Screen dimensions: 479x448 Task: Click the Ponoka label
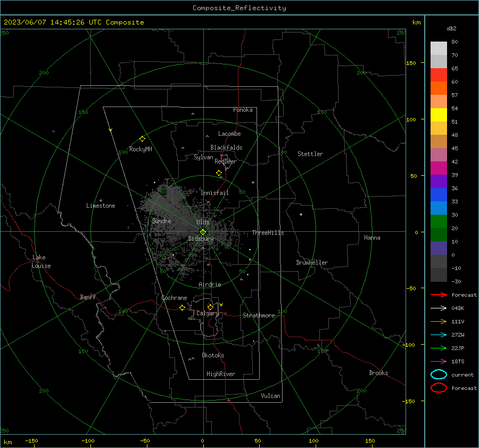243,110
